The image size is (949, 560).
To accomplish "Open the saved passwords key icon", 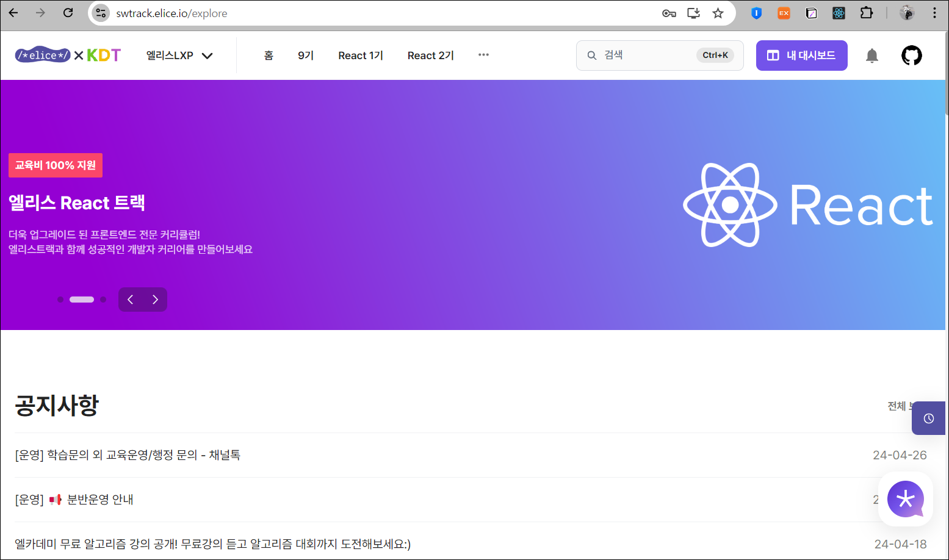I will coord(669,13).
